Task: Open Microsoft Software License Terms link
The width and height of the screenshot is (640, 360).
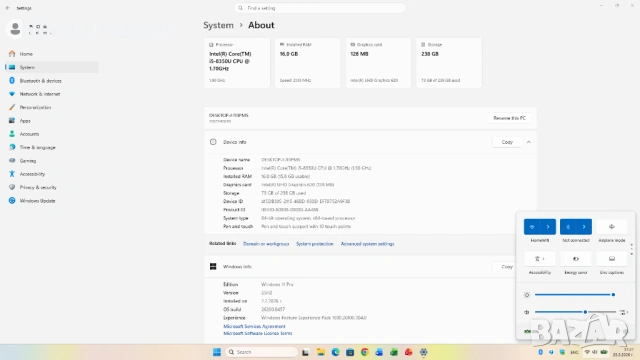Action: (258, 333)
